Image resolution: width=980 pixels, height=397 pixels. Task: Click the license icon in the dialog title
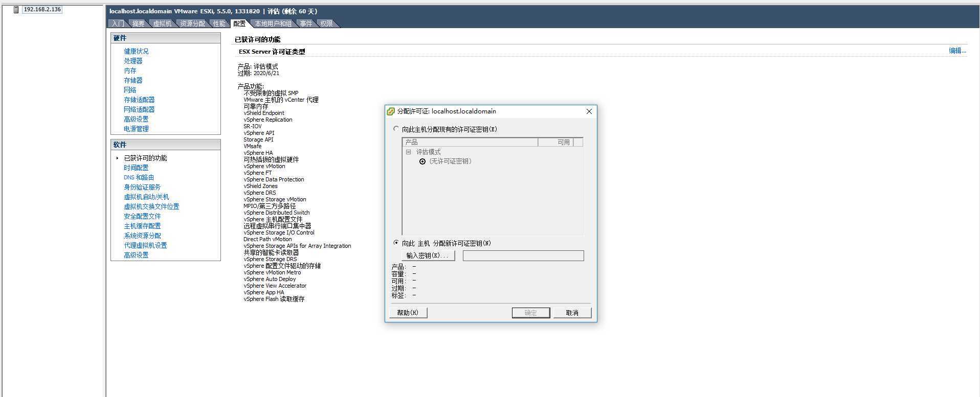point(391,111)
